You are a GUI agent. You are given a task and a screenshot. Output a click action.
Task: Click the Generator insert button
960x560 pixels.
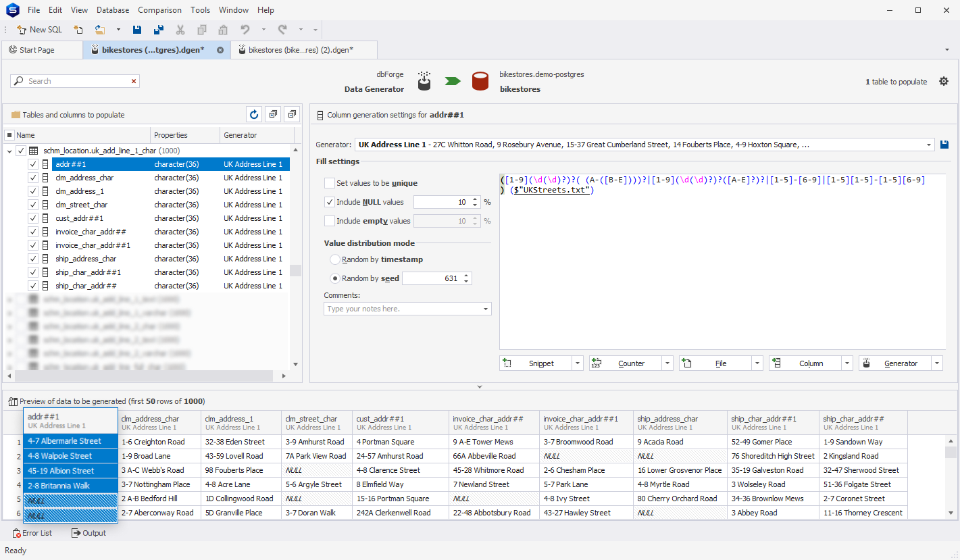point(895,363)
